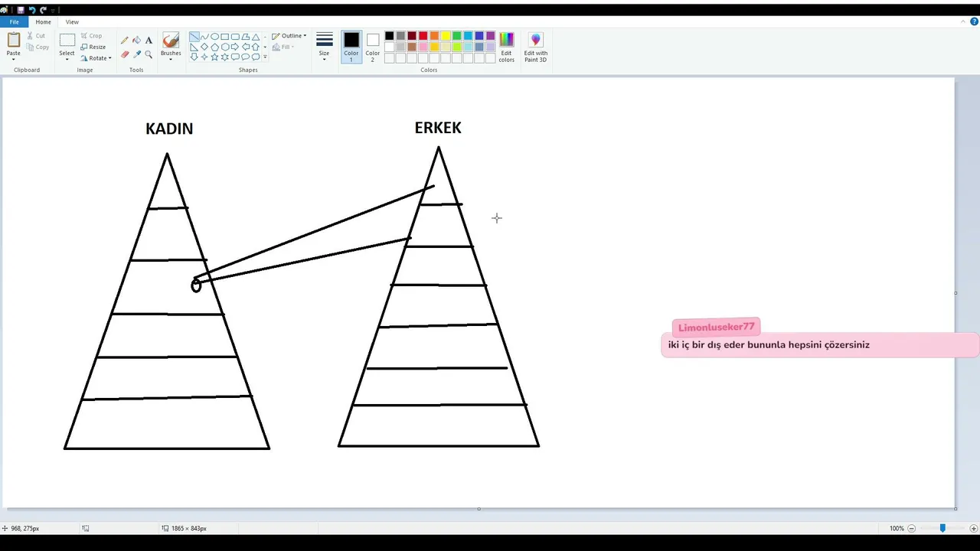The width and height of the screenshot is (980, 551).
Task: Select the Color picker eyedropper tool
Action: [x=136, y=54]
